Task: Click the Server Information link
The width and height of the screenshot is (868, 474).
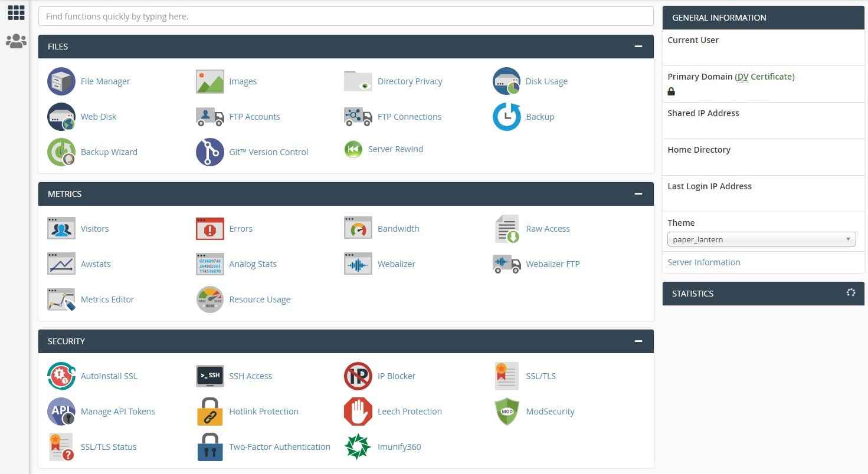Action: (x=703, y=262)
